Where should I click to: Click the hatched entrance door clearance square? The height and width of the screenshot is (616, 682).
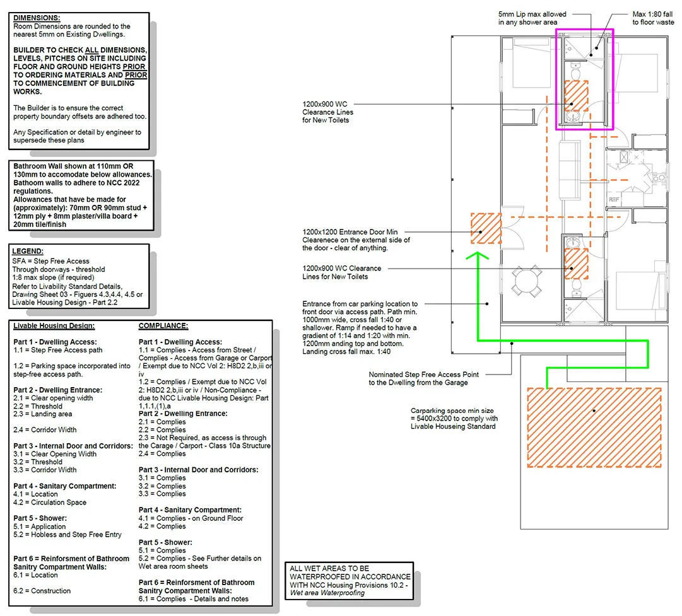(486, 228)
